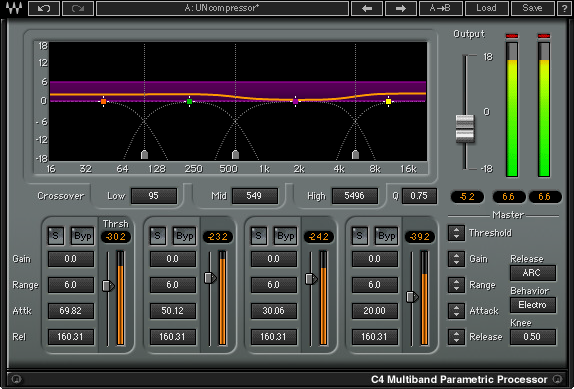Go to the next preset arrow
The height and width of the screenshot is (389, 574).
(x=401, y=8)
